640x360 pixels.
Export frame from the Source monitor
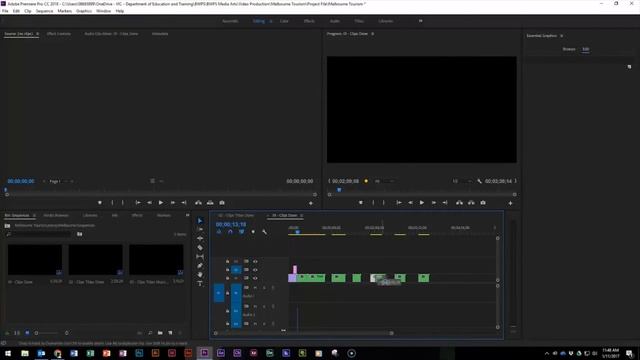(x=222, y=202)
